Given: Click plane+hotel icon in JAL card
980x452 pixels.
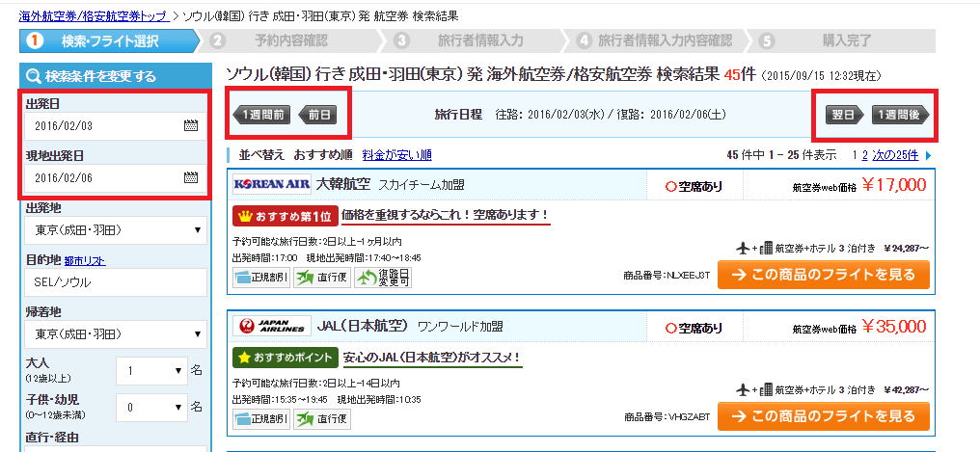Looking at the screenshot, I should 754,390.
